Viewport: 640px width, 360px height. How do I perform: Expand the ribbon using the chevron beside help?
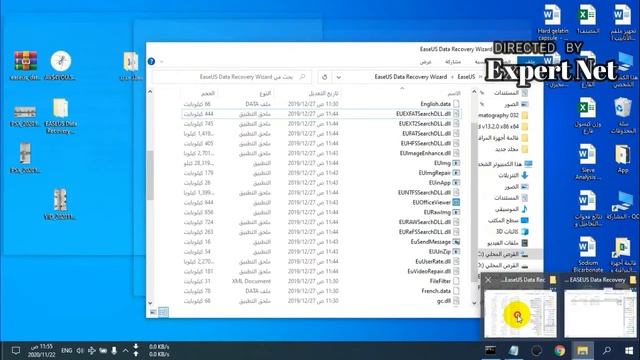click(x=162, y=62)
